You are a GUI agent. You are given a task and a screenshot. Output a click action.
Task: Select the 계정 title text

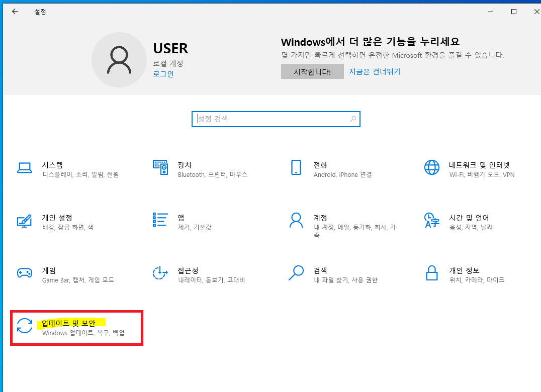(320, 218)
